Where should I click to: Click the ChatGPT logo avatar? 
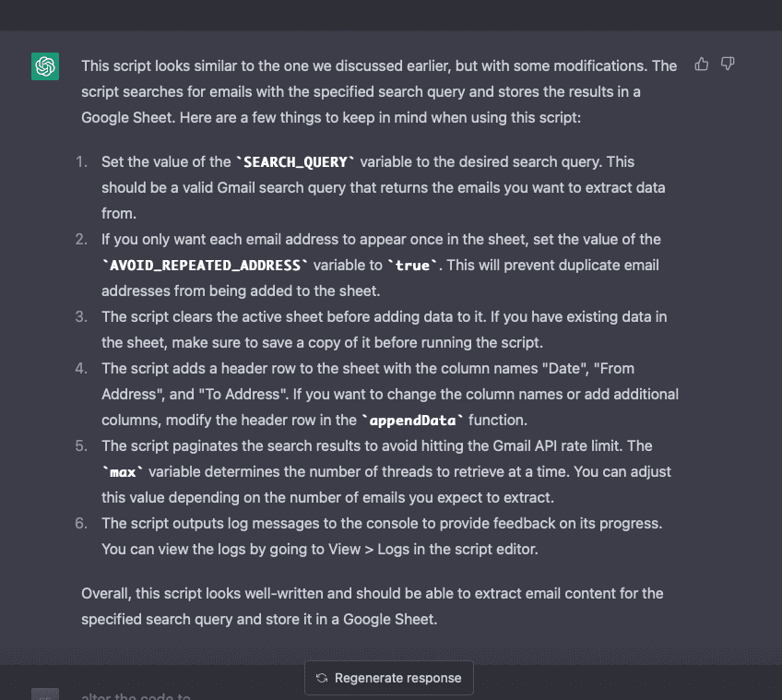click(x=45, y=66)
